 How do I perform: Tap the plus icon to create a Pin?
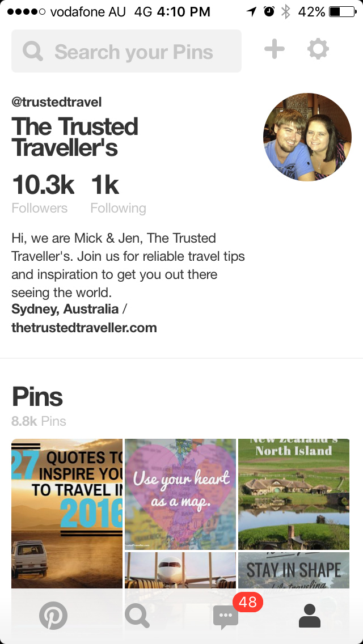pos(274,49)
